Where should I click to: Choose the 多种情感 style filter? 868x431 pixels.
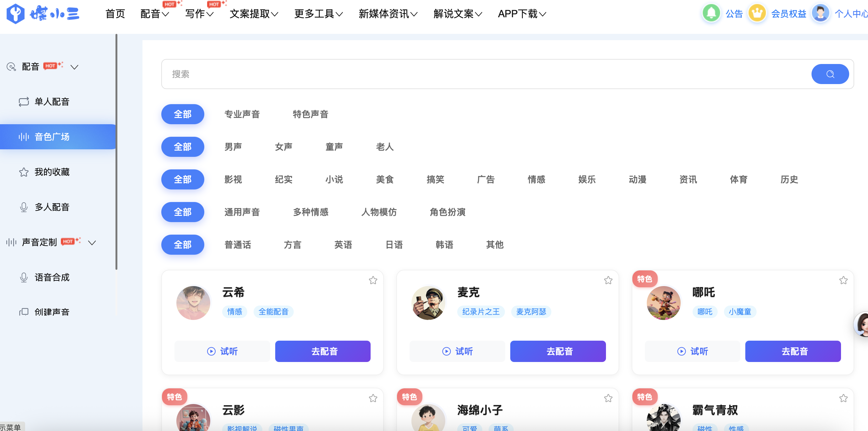tap(310, 212)
